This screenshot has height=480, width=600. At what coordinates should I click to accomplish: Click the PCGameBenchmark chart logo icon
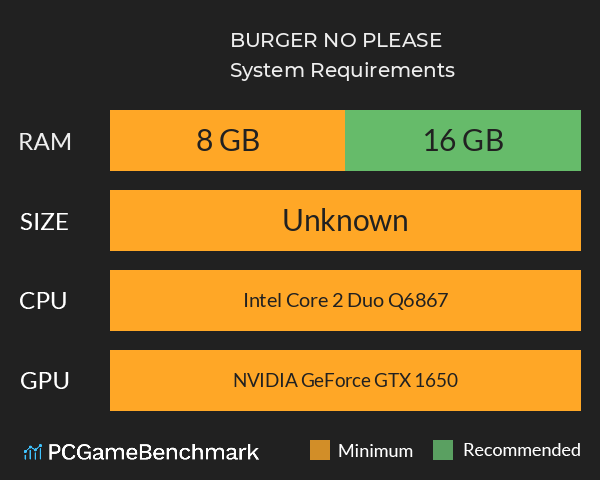point(32,452)
